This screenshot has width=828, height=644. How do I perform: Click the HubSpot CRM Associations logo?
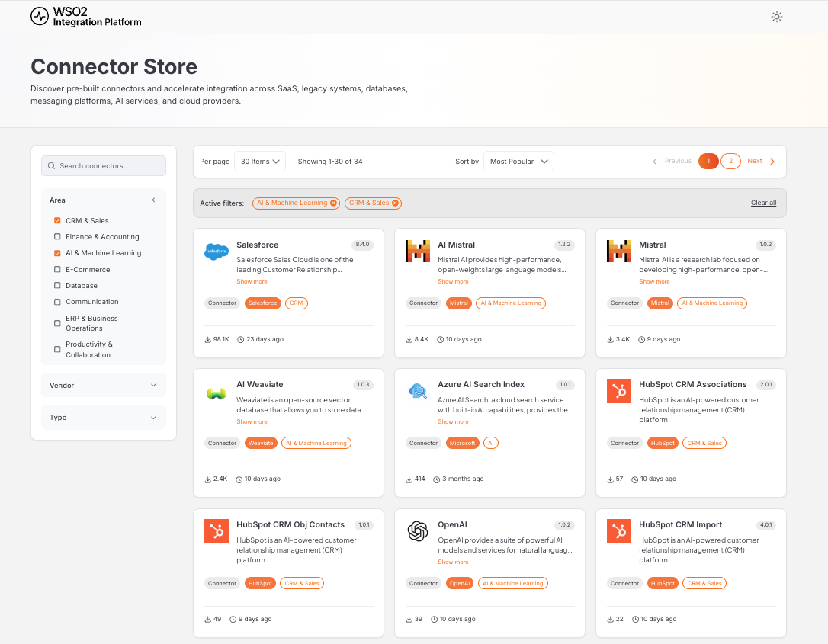pos(618,392)
